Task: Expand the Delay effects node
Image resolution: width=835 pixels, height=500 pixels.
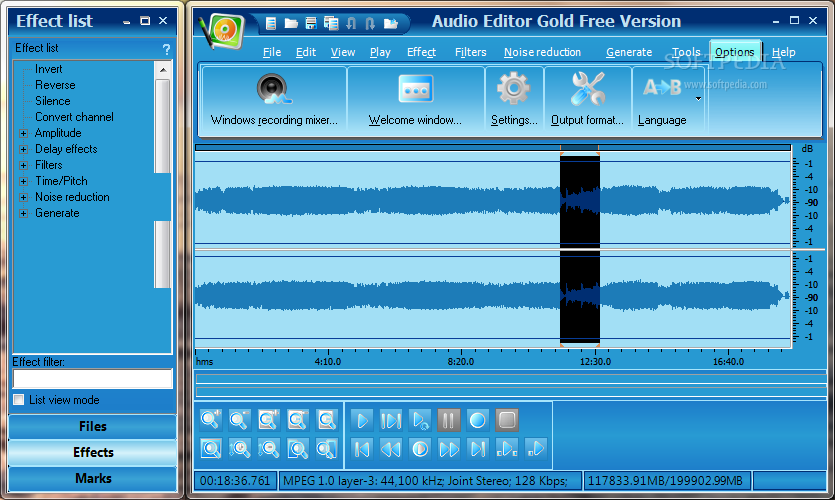Action: [x=23, y=149]
